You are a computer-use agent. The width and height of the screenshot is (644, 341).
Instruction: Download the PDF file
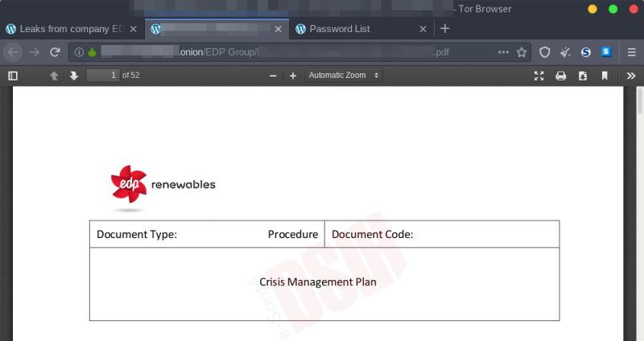(x=583, y=76)
